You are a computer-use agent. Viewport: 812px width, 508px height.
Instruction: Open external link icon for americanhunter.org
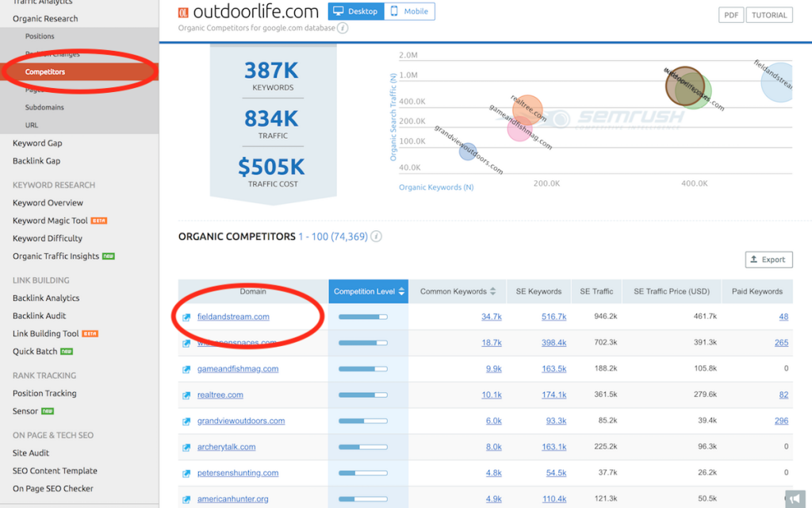pos(186,499)
